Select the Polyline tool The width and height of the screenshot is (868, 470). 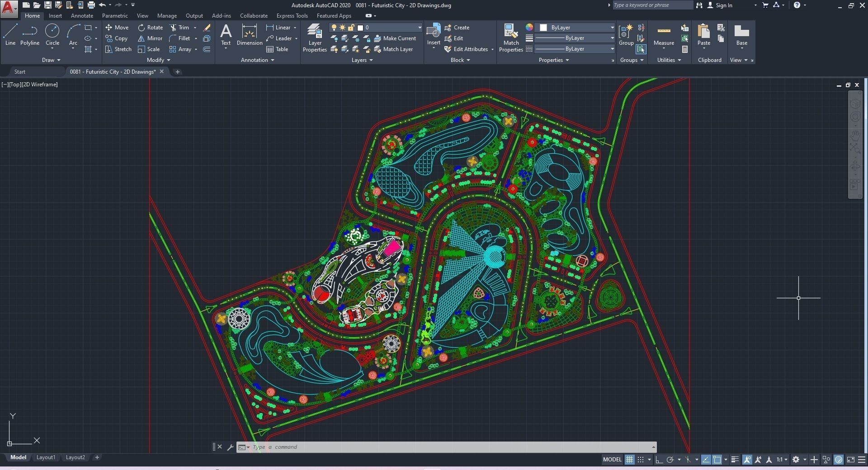(30, 35)
